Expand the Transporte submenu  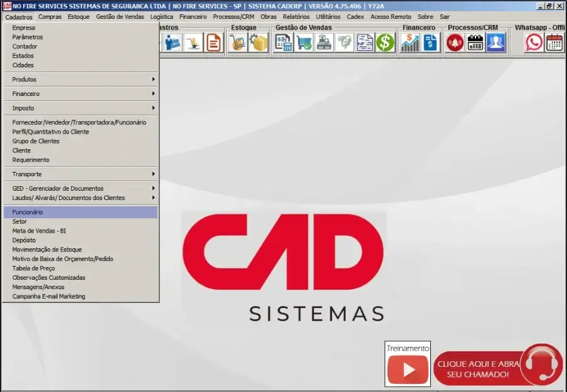pyautogui.click(x=80, y=174)
